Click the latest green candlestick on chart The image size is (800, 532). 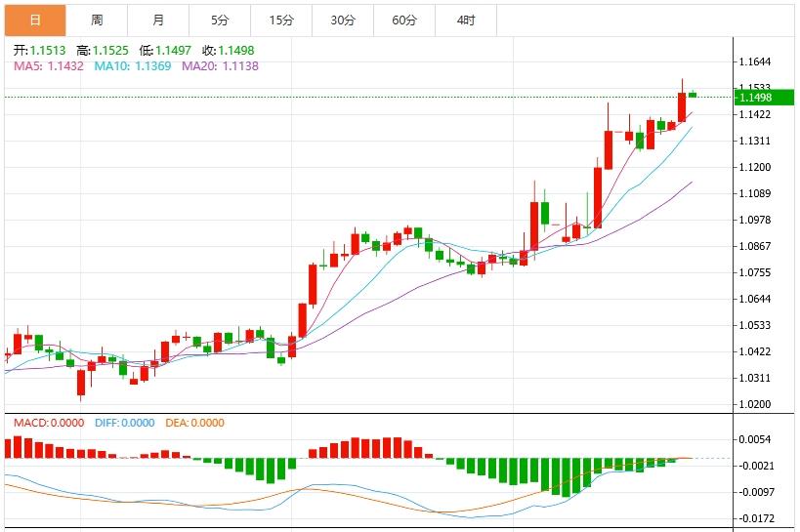pos(693,94)
